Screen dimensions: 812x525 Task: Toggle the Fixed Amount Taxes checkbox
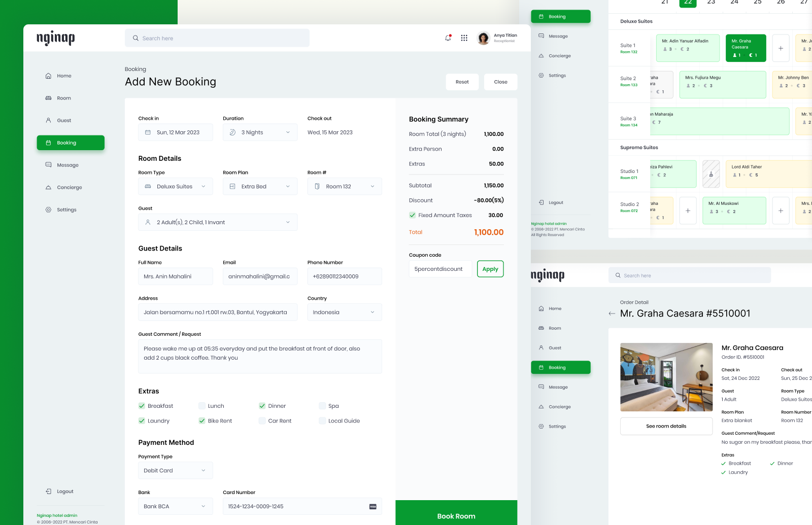(x=413, y=215)
